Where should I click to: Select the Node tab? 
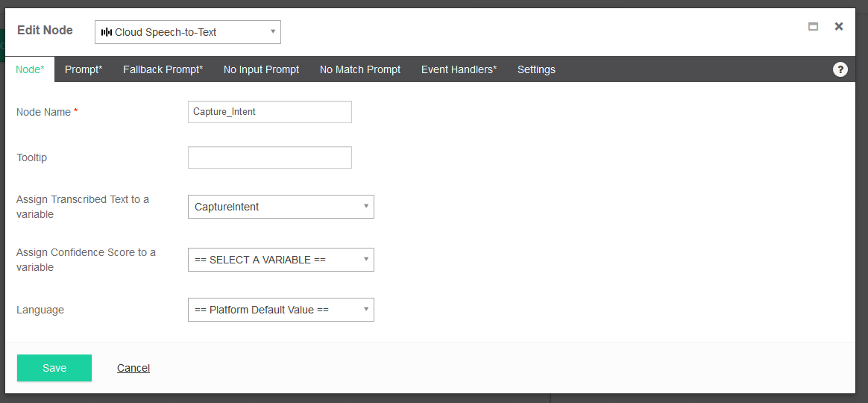30,69
